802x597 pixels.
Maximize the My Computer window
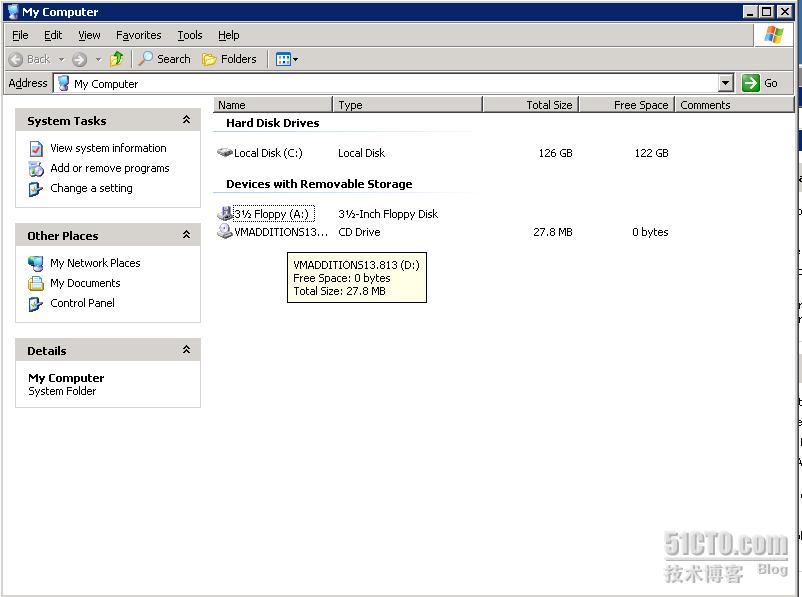pyautogui.click(x=766, y=12)
